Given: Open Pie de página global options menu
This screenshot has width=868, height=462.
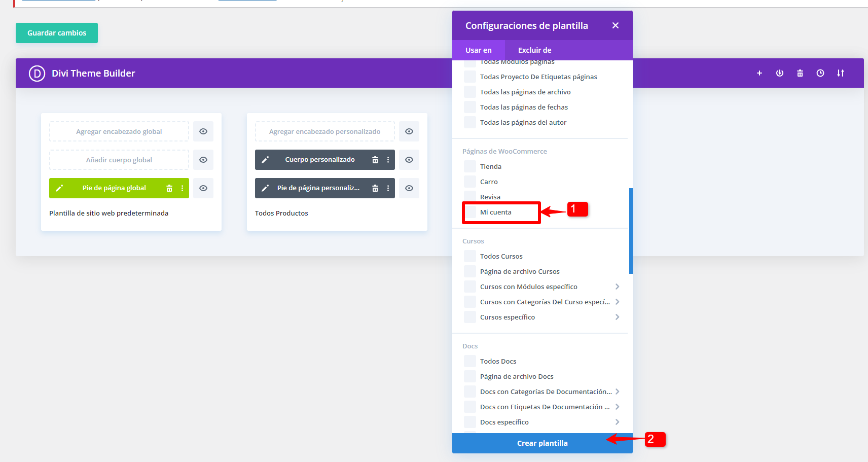Looking at the screenshot, I should 182,188.
